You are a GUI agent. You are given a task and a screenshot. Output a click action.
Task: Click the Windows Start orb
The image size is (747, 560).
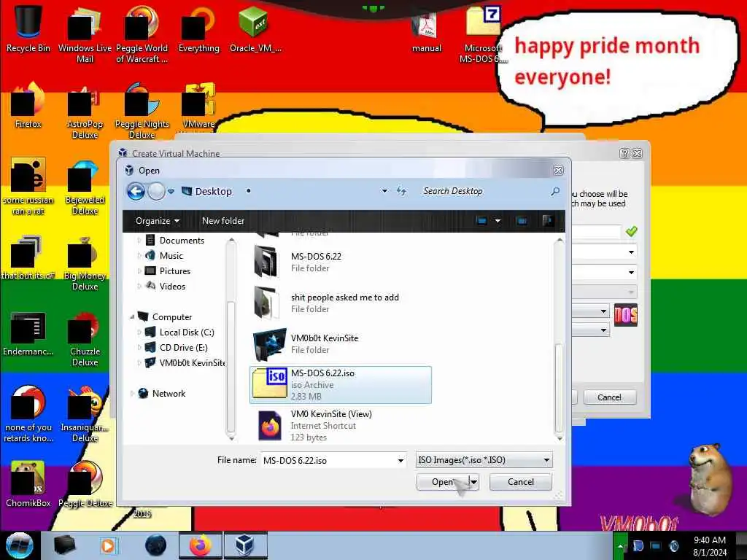(19, 545)
